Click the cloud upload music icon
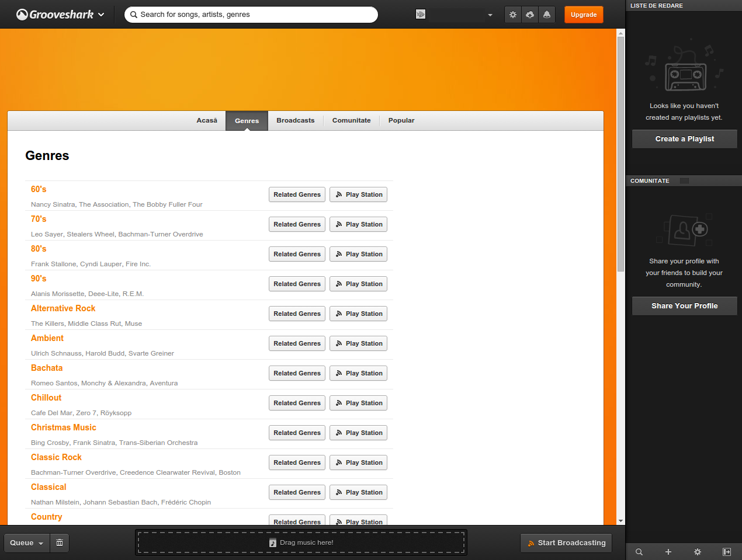 click(530, 15)
